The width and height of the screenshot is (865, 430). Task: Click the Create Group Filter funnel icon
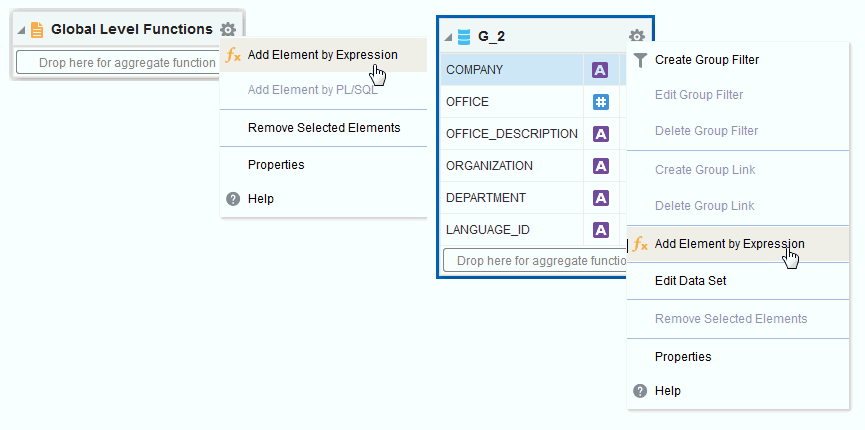640,60
